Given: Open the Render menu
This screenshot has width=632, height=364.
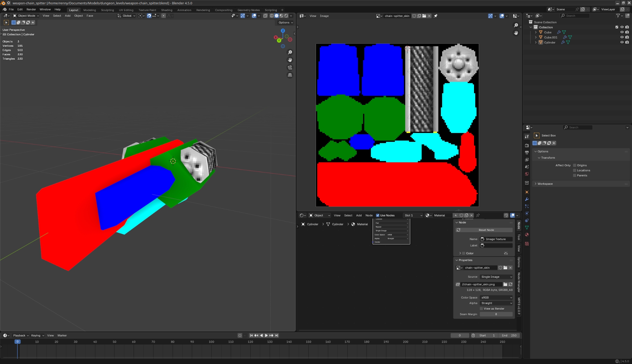Looking at the screenshot, I should pyautogui.click(x=31, y=9).
